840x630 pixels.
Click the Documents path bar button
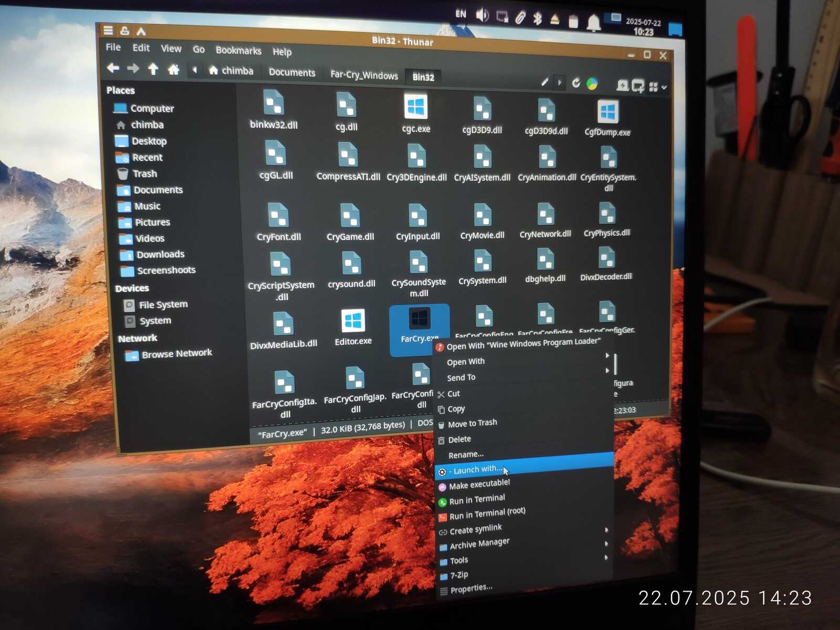coord(292,72)
